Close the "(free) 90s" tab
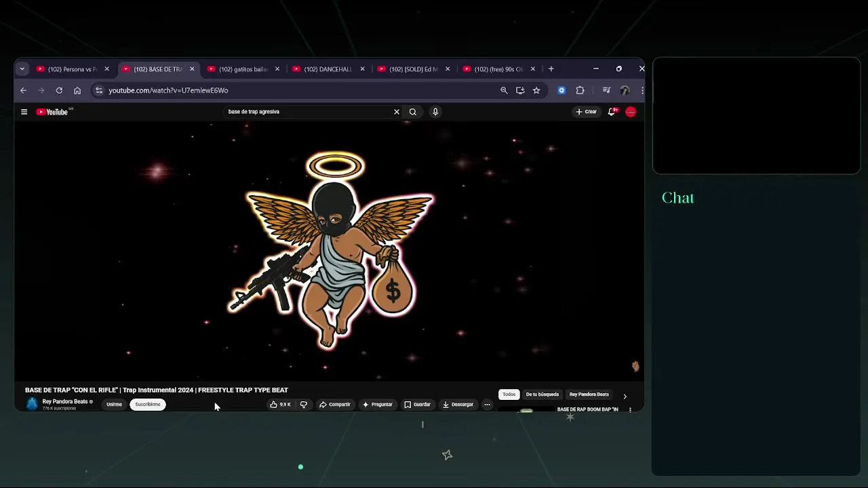 point(532,69)
